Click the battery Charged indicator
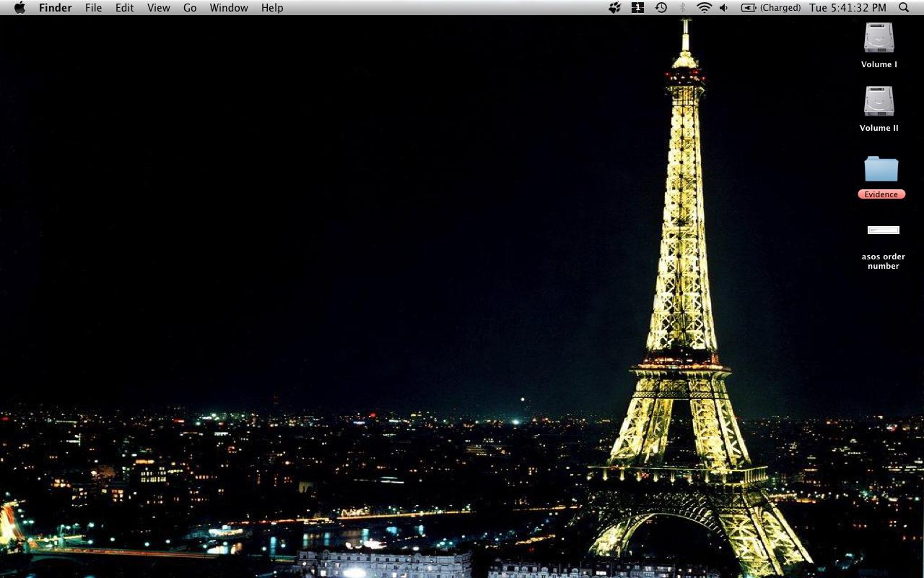Screen dimensions: 924x578 [x=771, y=8]
